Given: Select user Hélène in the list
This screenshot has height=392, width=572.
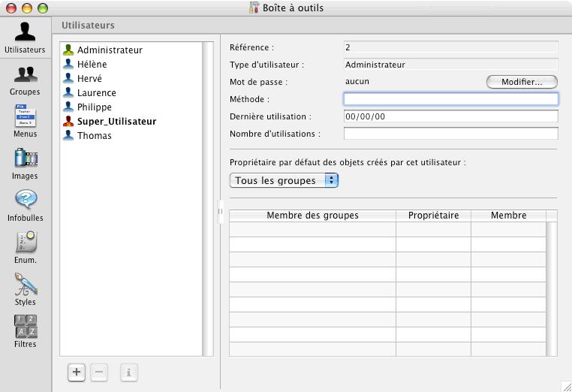Looking at the screenshot, I should (x=92, y=65).
